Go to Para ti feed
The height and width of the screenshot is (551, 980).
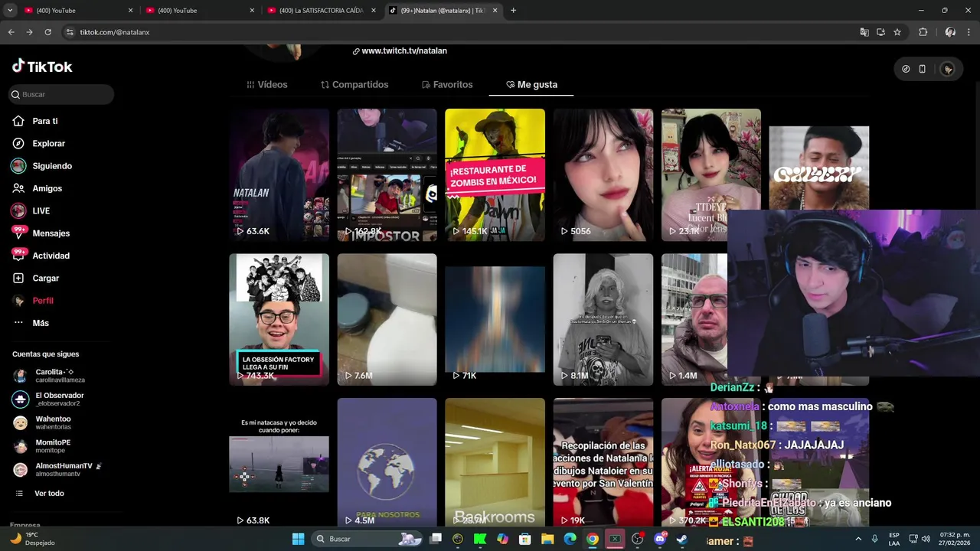35,121
